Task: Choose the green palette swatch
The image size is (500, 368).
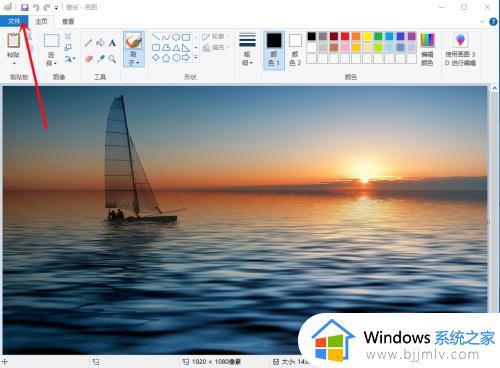Action: coord(378,36)
